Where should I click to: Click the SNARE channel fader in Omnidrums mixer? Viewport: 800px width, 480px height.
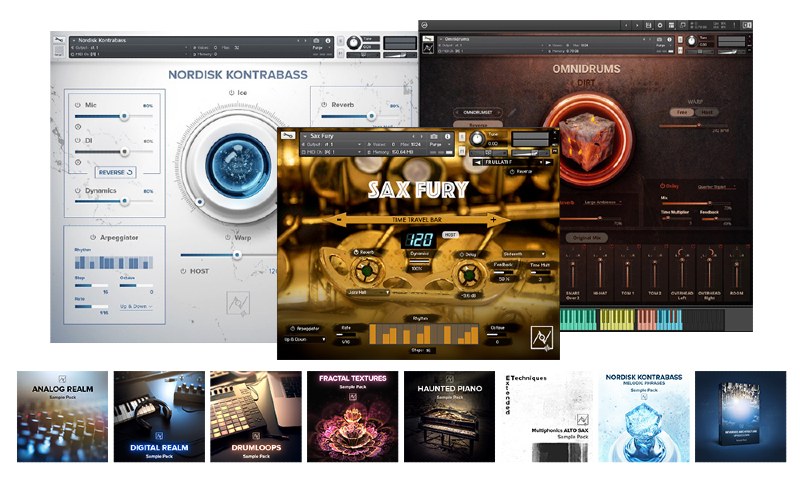pyautogui.click(x=572, y=274)
